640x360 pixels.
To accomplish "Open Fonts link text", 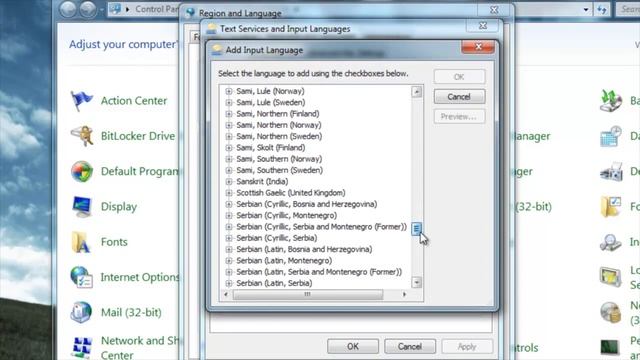I will coord(114,242).
